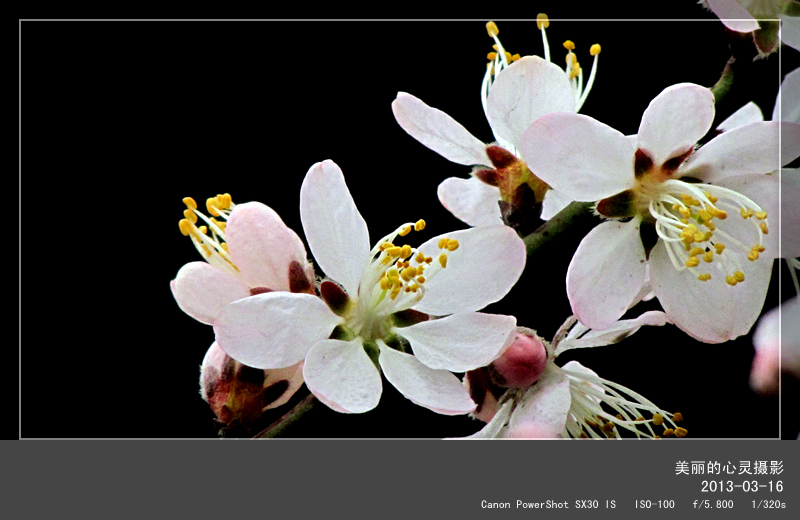
Task: Click the "1/320s" shutter speed value
Action: click(x=768, y=504)
